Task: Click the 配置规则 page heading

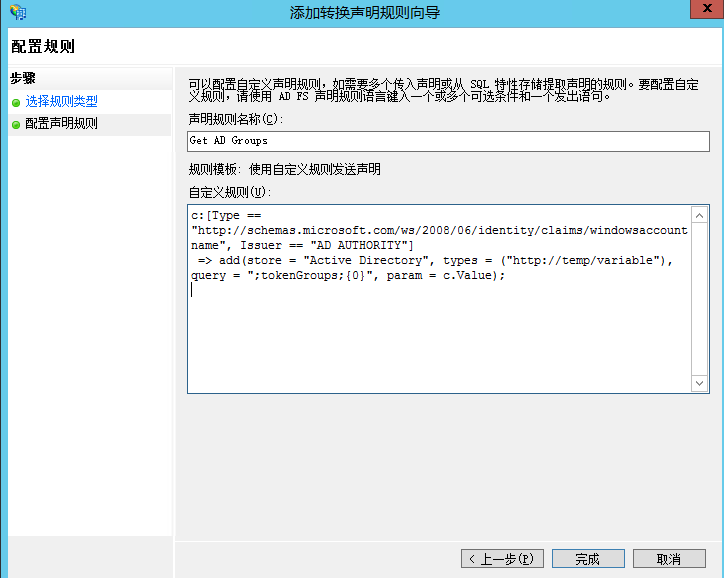Action: (43, 46)
